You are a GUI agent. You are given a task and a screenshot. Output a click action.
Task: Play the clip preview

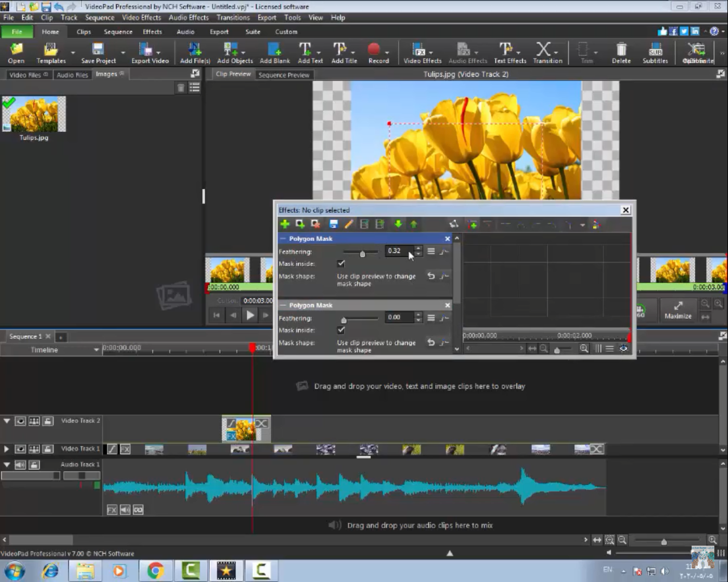[x=250, y=315]
